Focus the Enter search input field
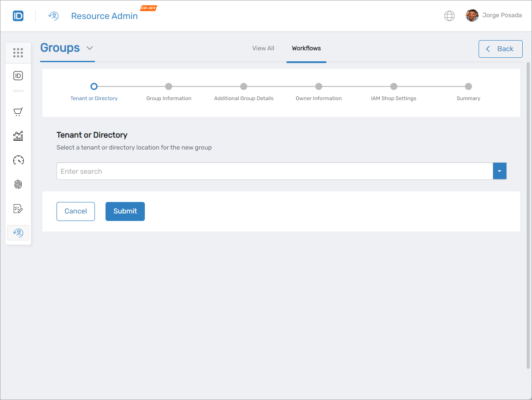 274,171
